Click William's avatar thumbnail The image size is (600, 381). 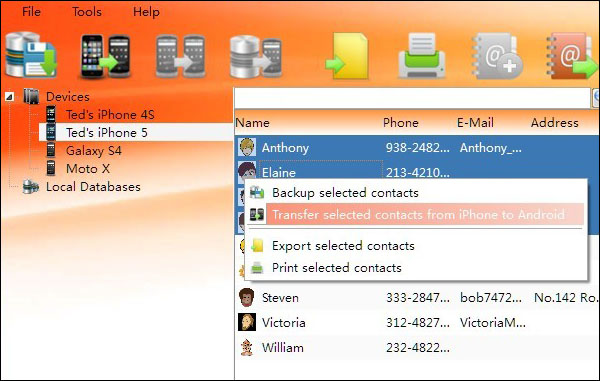click(247, 347)
